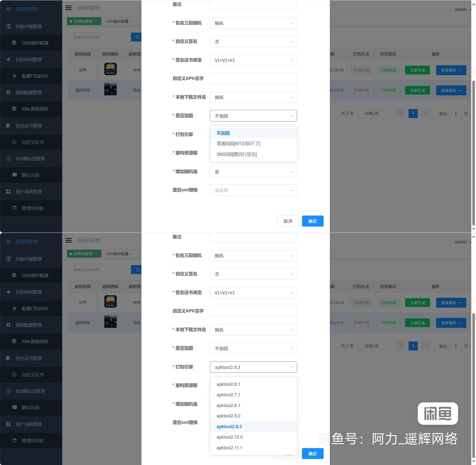This screenshot has width=476, height=465.
Task: Click search magnifier button in lower window
Action: pos(137,270)
